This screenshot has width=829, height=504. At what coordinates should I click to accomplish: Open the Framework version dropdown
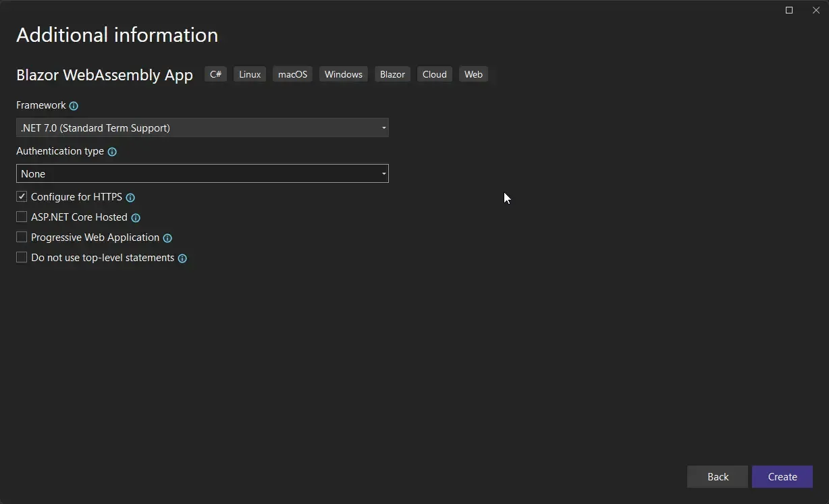[x=203, y=128]
